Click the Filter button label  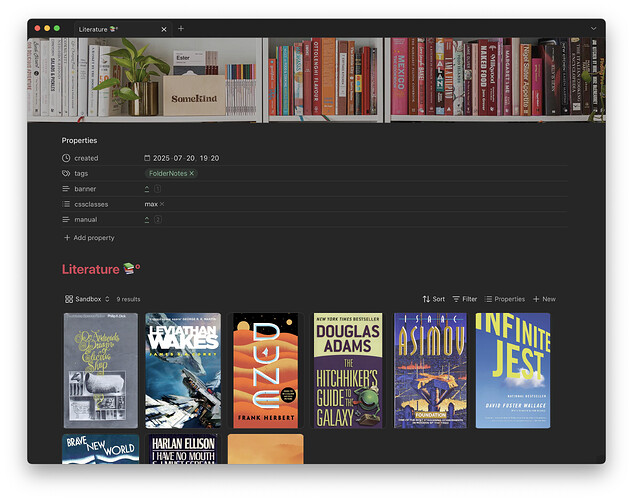click(x=470, y=299)
